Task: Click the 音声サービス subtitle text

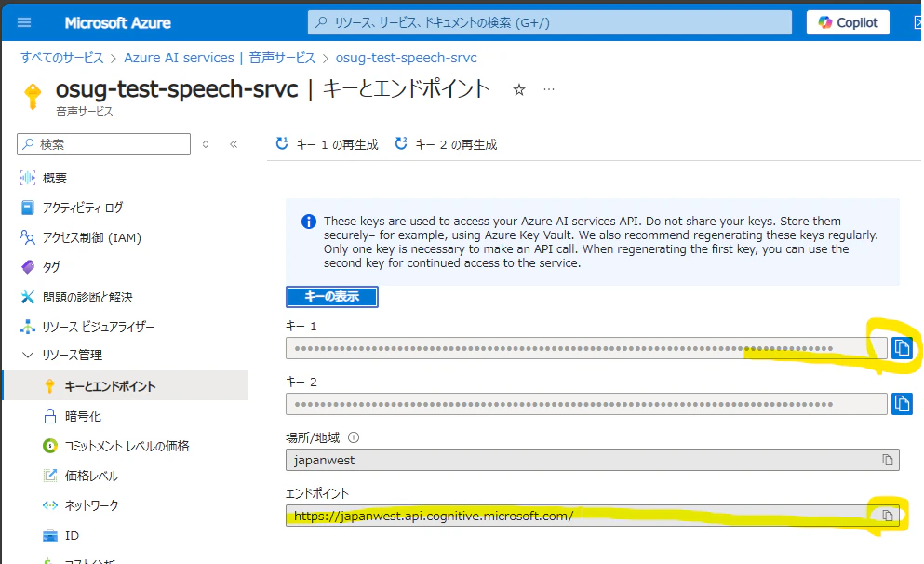Action: coord(85,112)
